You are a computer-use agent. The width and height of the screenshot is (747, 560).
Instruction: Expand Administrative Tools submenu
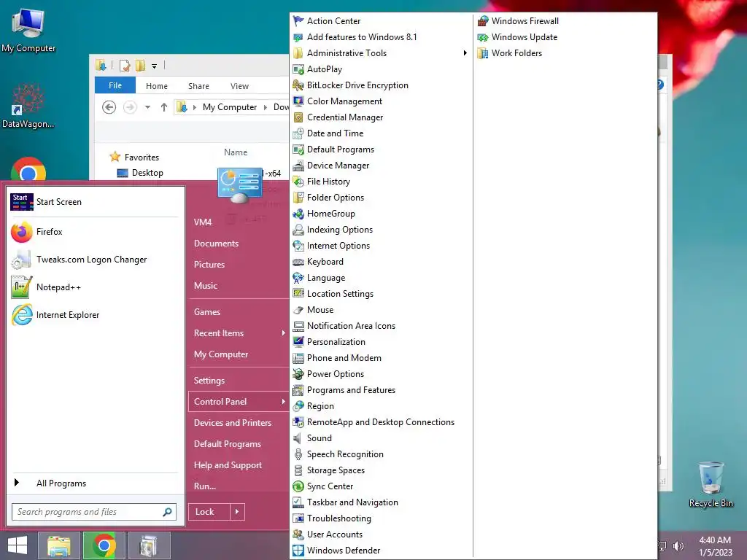[x=465, y=52]
